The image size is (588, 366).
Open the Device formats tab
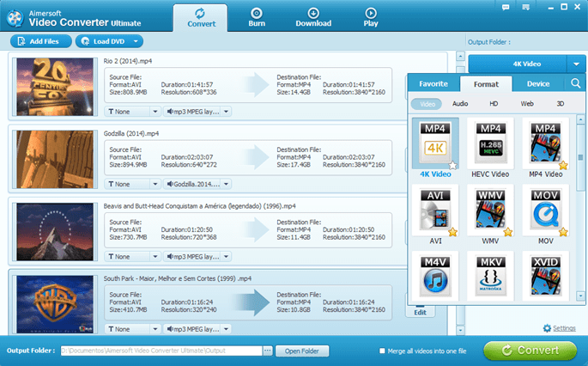[x=538, y=83]
